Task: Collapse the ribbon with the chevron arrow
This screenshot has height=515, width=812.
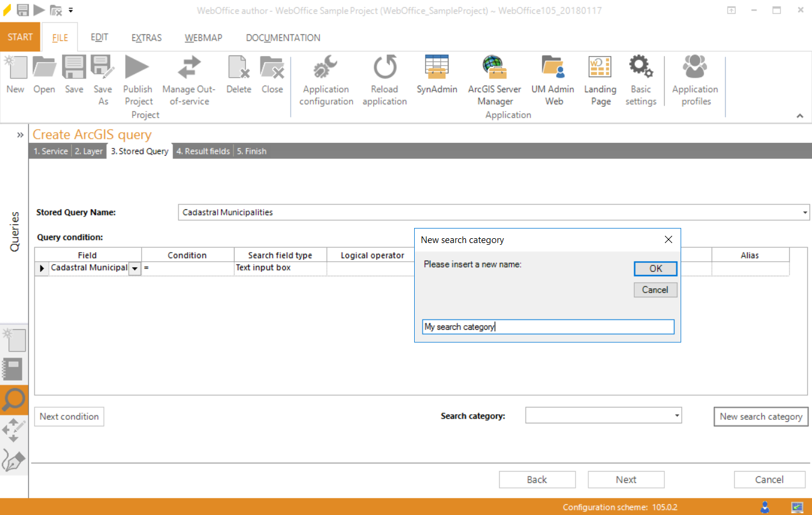Action: [800, 116]
